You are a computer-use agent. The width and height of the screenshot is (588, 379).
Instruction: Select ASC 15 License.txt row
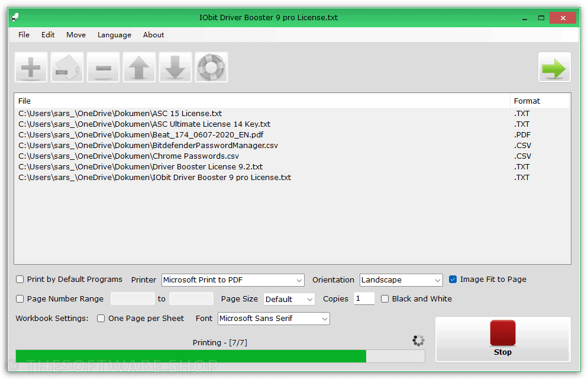point(292,113)
